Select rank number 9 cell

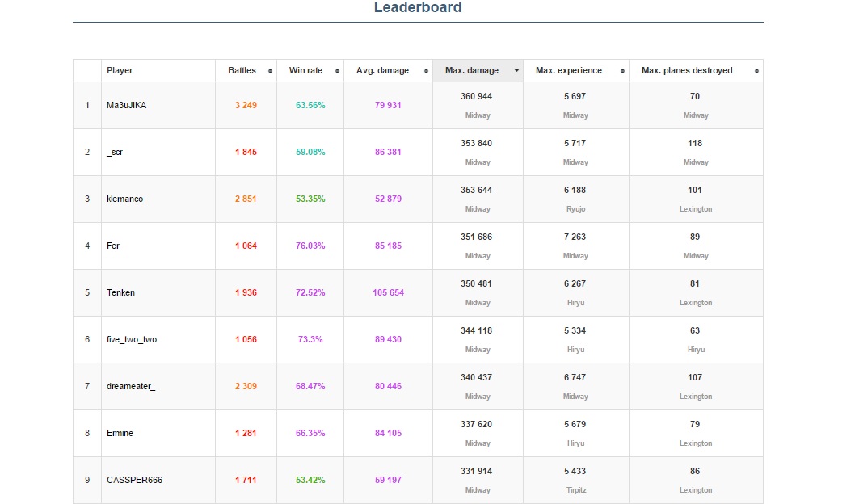click(87, 480)
